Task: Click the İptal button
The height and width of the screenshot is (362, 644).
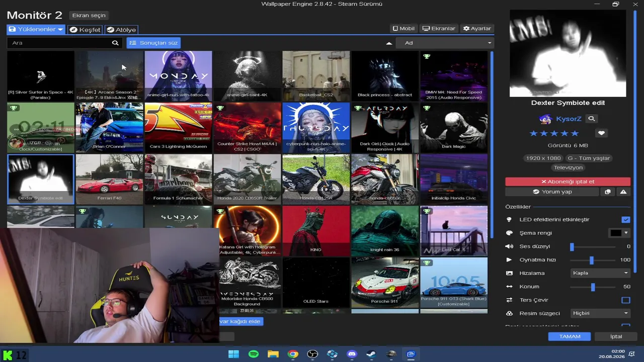Action: (x=616, y=336)
